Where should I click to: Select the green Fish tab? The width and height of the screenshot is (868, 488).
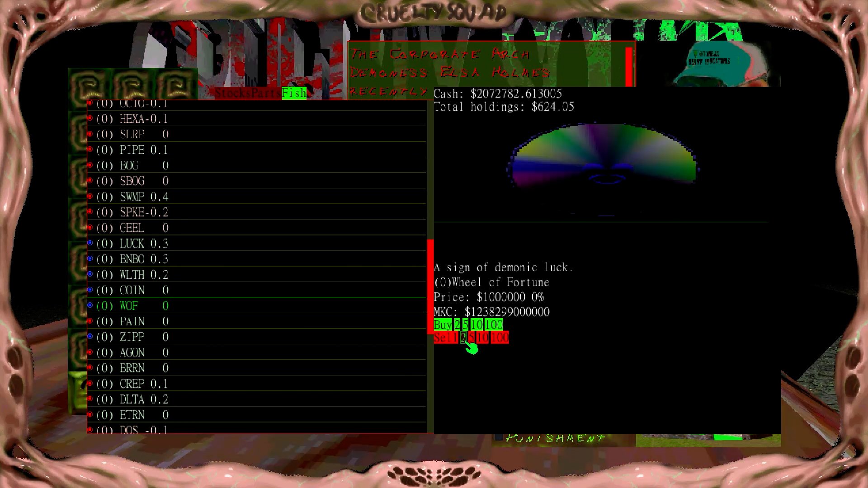[x=294, y=93]
